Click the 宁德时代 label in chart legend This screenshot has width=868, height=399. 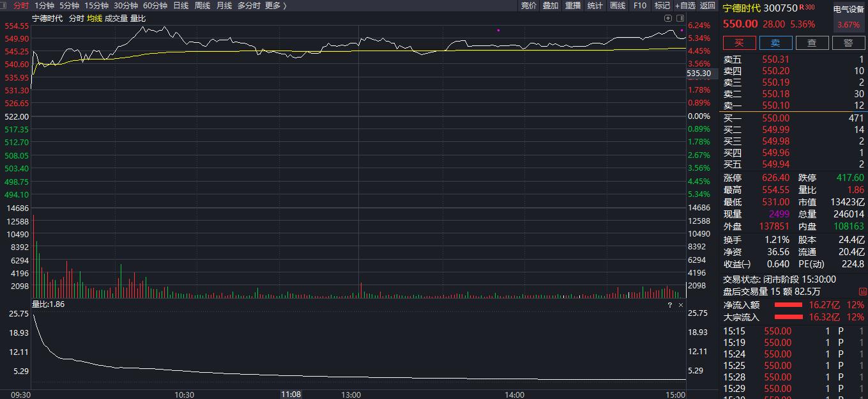coord(48,19)
